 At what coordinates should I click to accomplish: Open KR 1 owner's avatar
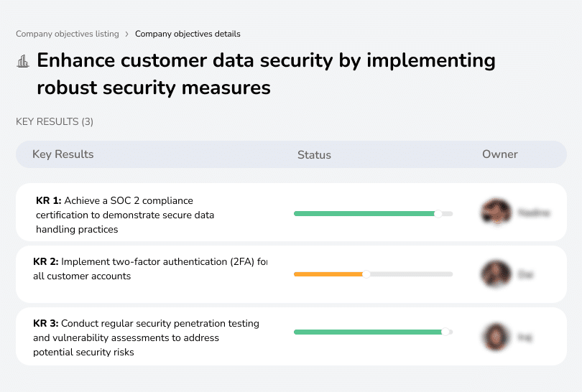click(x=494, y=213)
